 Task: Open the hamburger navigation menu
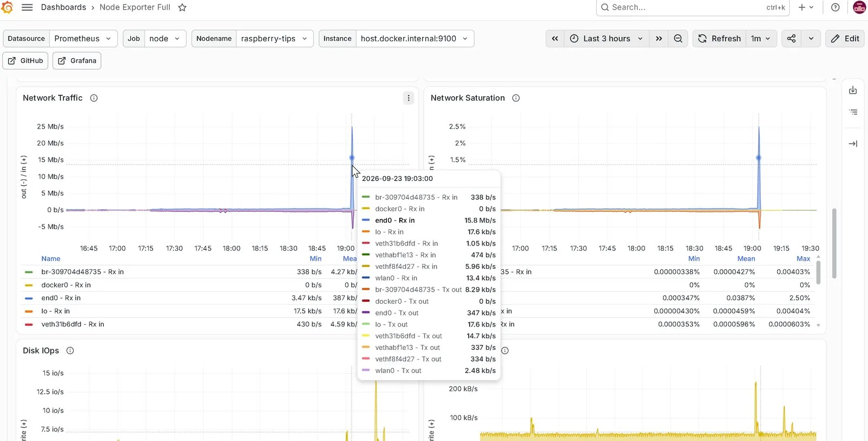tap(27, 7)
